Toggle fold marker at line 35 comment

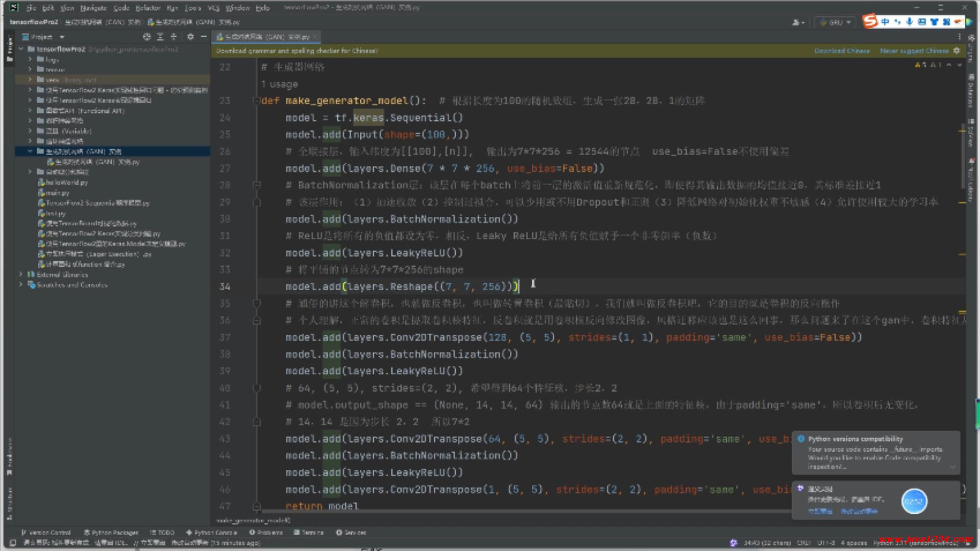257,304
